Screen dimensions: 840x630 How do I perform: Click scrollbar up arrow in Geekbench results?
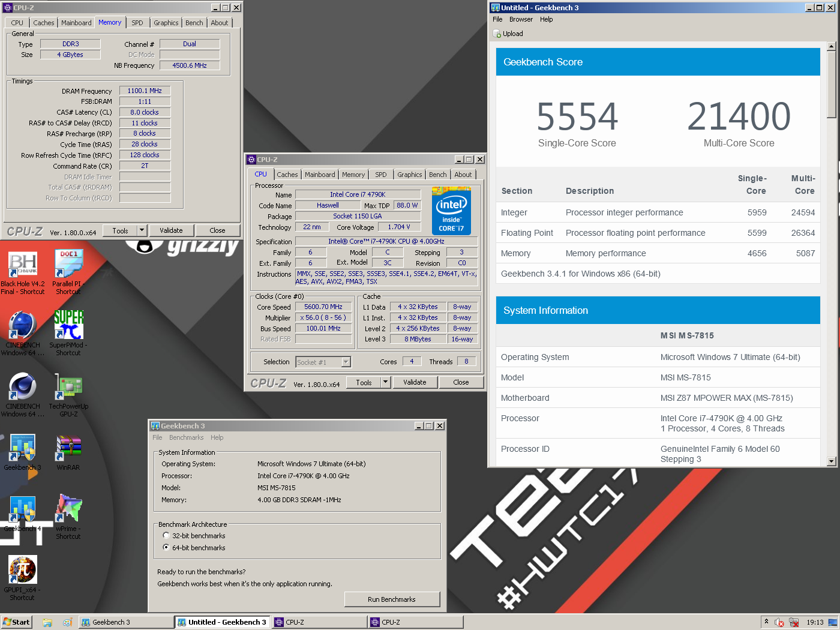[831, 46]
